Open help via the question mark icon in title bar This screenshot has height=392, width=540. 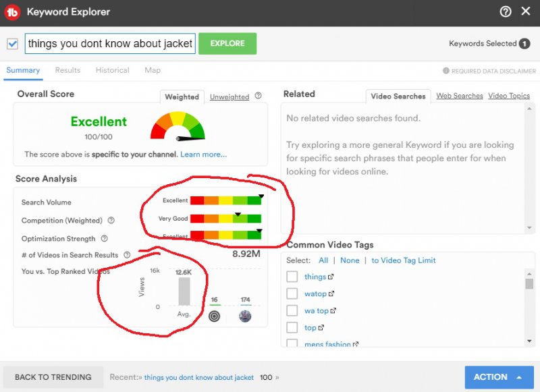(505, 11)
